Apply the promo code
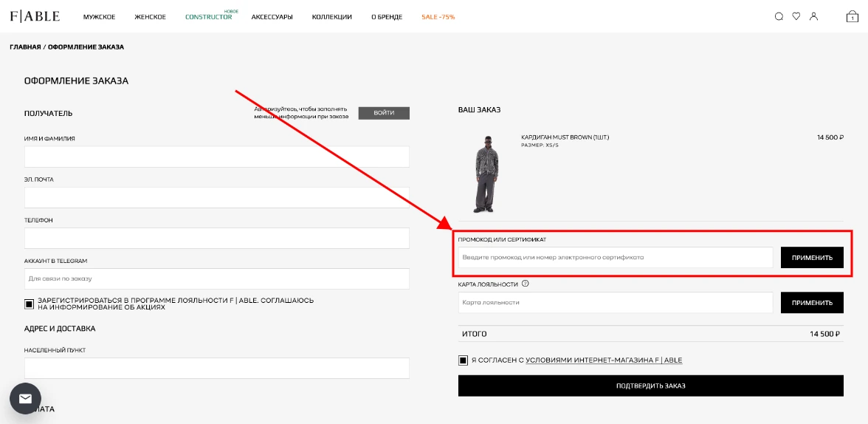868x424 pixels. pos(812,258)
